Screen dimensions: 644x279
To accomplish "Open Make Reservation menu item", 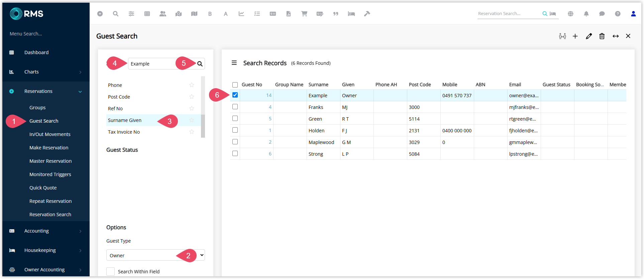I will point(49,148).
